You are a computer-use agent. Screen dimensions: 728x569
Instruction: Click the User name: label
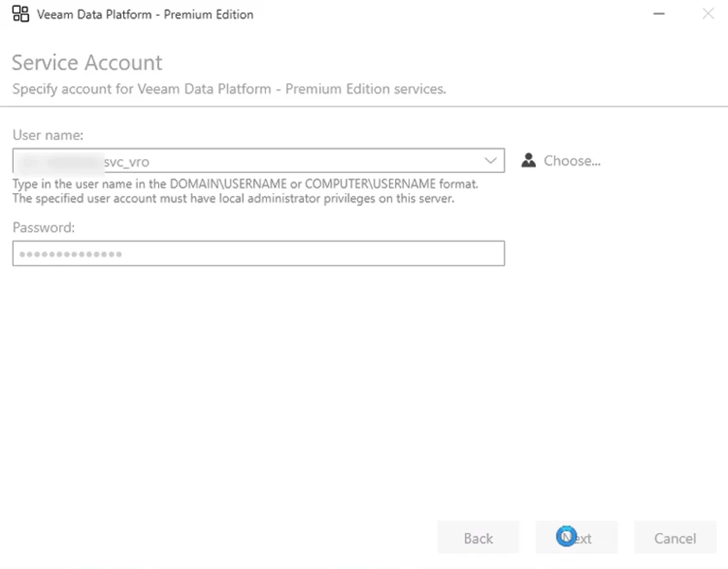tap(48, 135)
